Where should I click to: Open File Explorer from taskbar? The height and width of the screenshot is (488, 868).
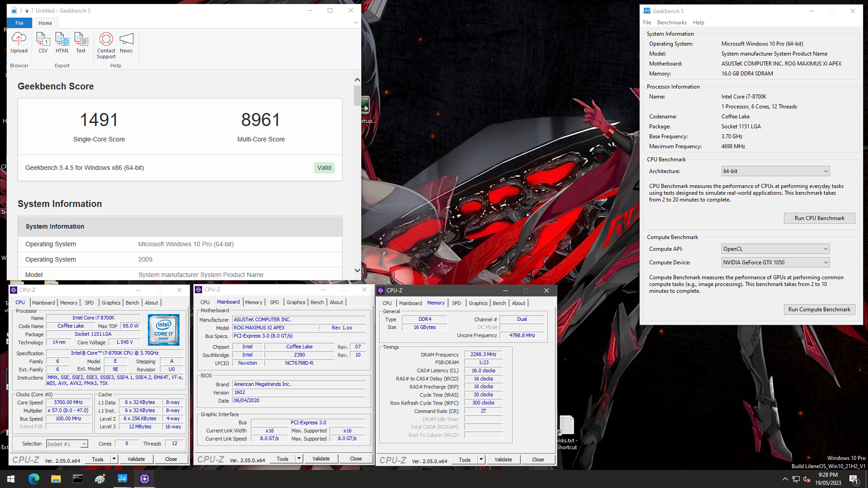56,479
